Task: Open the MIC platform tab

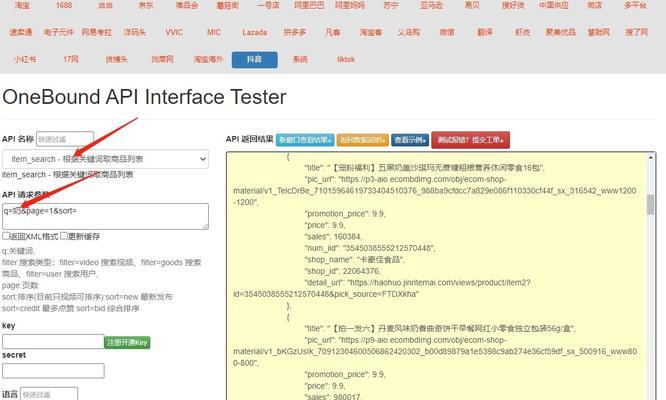Action: click(214, 32)
